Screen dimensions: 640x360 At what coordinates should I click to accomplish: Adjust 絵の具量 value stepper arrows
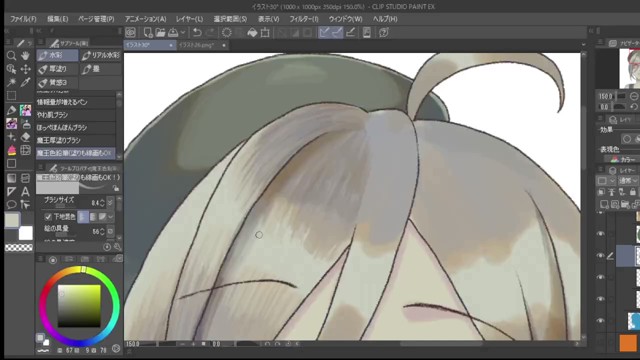point(102,231)
